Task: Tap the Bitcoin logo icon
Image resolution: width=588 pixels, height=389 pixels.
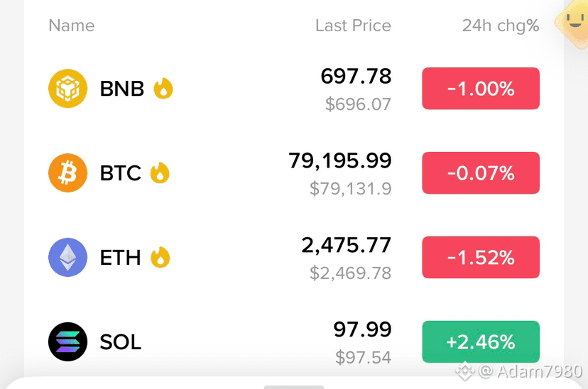Action: pos(68,172)
